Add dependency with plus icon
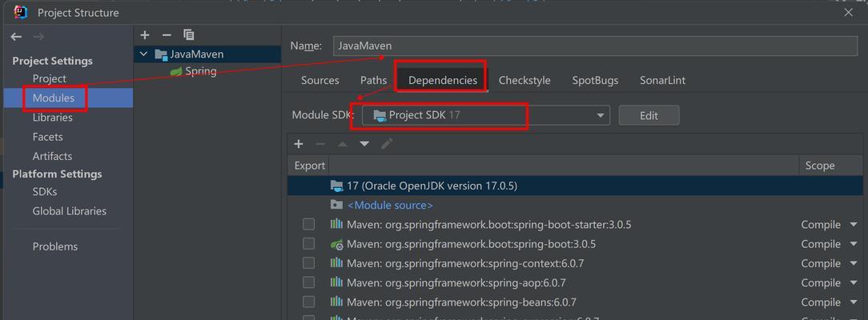Viewport: 868px width, 320px height. 299,144
